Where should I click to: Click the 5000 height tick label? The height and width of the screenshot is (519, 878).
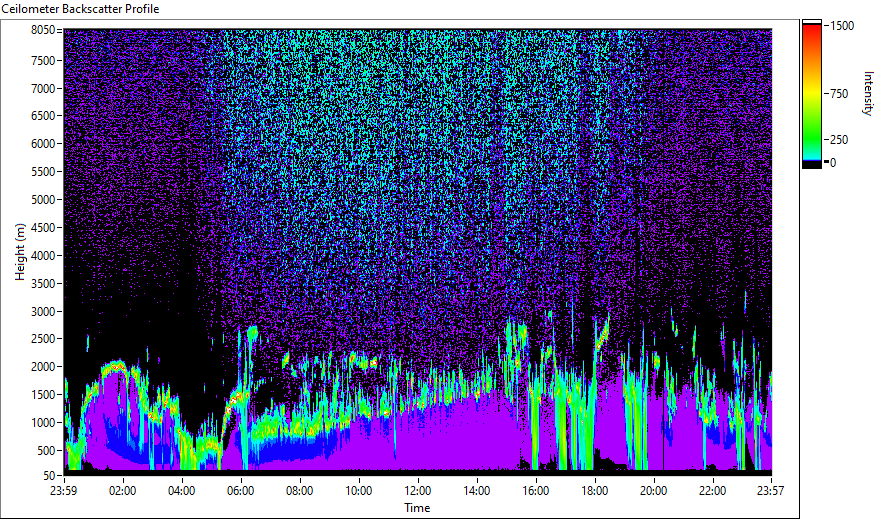pyautogui.click(x=43, y=200)
